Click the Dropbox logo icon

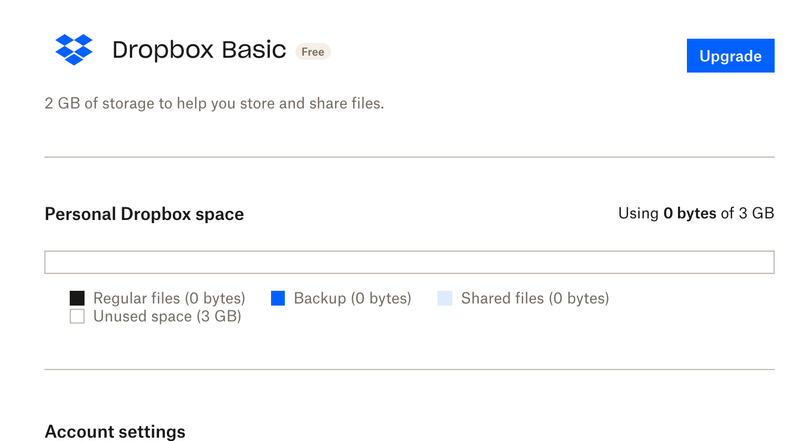tap(74, 50)
